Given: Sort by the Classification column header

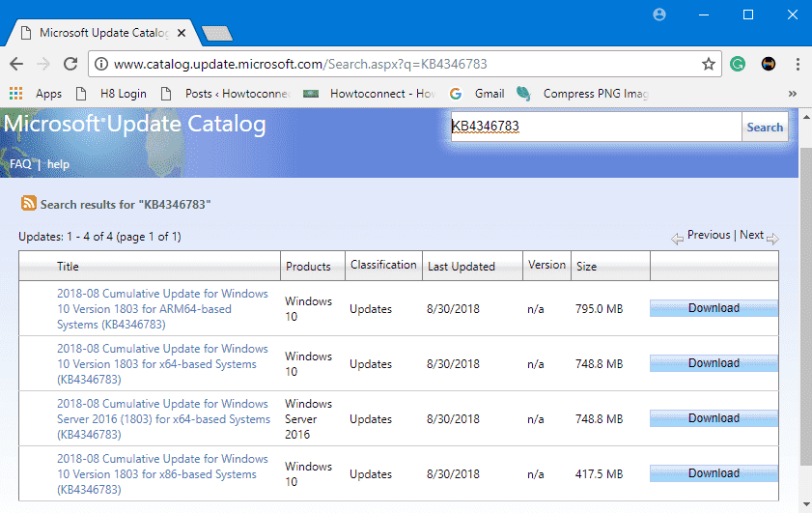Looking at the screenshot, I should click(383, 265).
